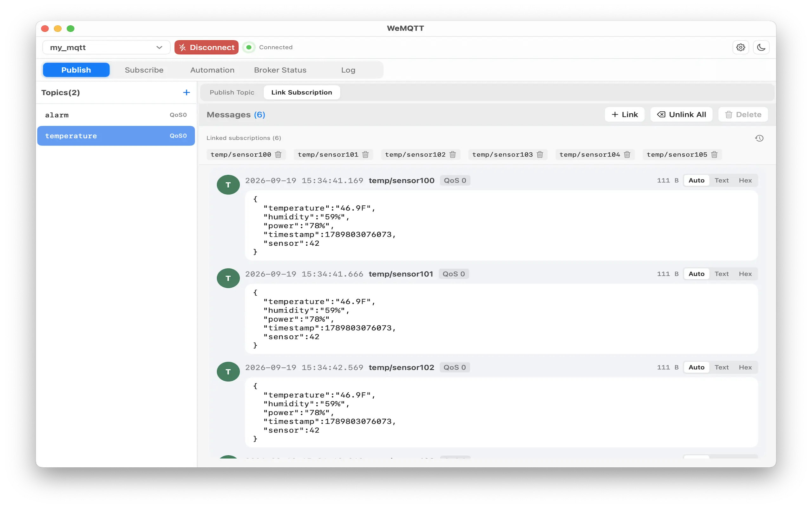Click the Delete messages button
This screenshot has width=812, height=508.
pos(743,115)
